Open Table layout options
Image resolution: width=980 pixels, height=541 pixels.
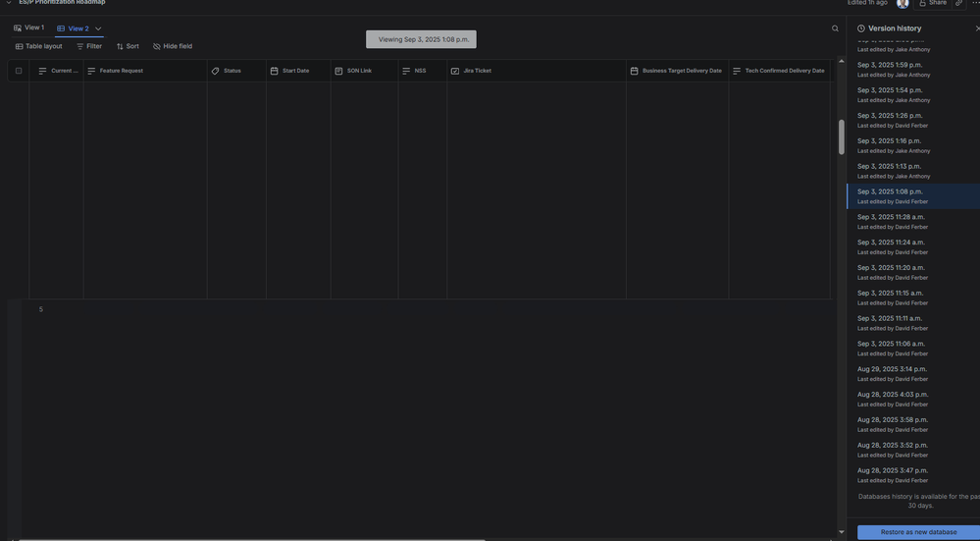(39, 46)
